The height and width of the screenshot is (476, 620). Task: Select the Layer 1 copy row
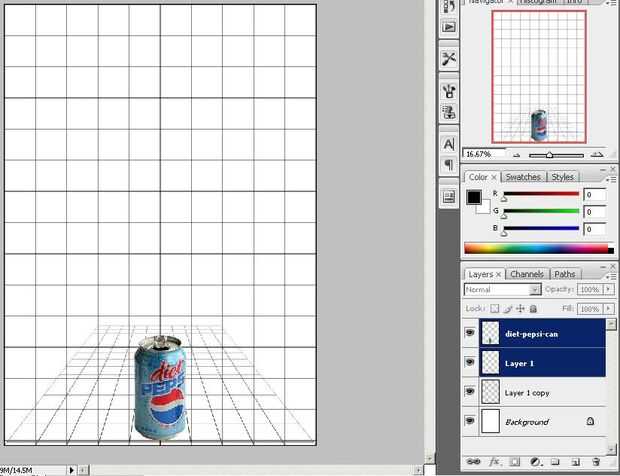coord(542,392)
